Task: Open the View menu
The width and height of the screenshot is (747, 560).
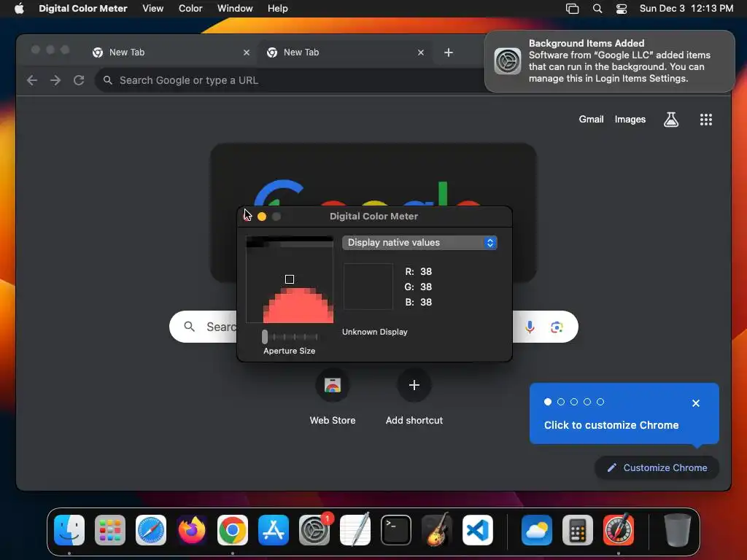Action: [153, 9]
